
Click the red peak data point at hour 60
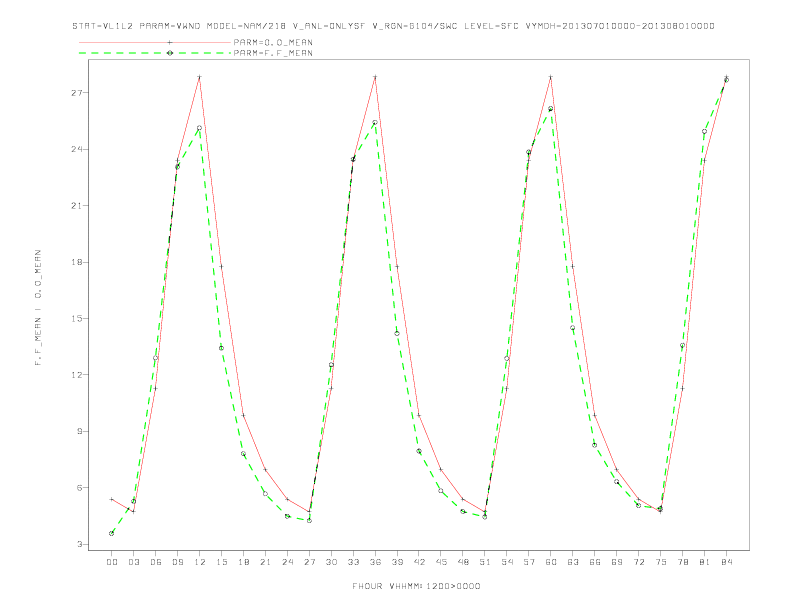[551, 77]
